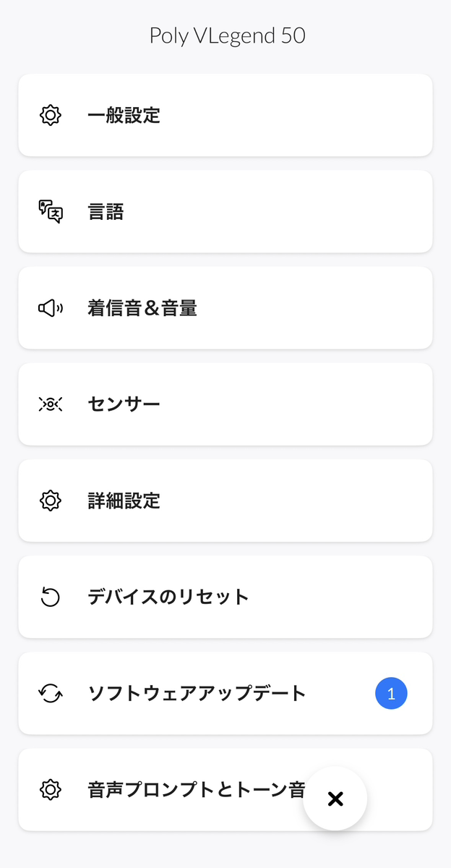Viewport: 451px width, 868px height.
Task: Open the 言語 settings entry
Action: coord(106,211)
